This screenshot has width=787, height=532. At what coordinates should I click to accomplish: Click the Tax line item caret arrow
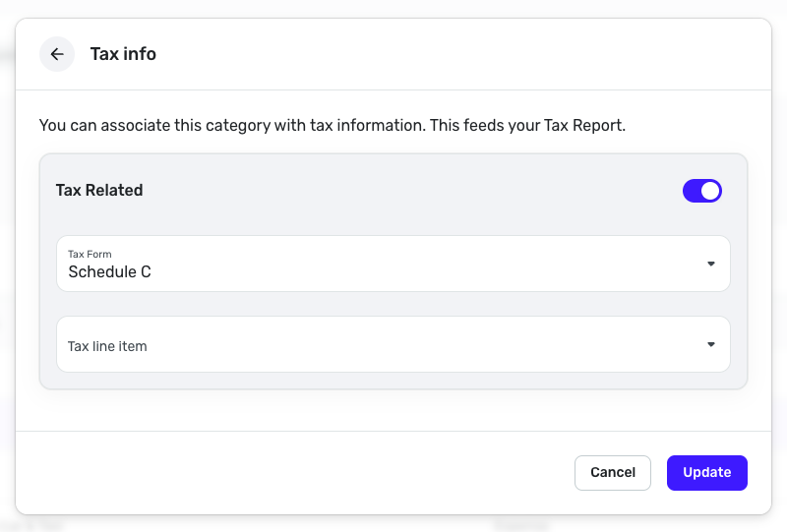tap(710, 344)
